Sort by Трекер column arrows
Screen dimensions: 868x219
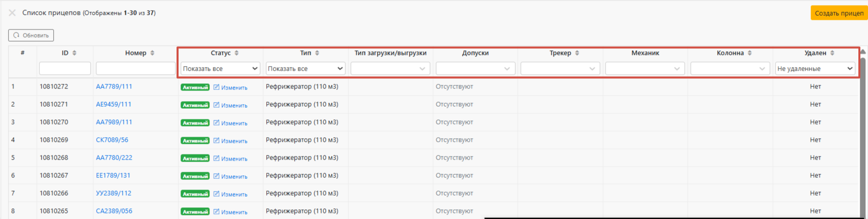[577, 53]
